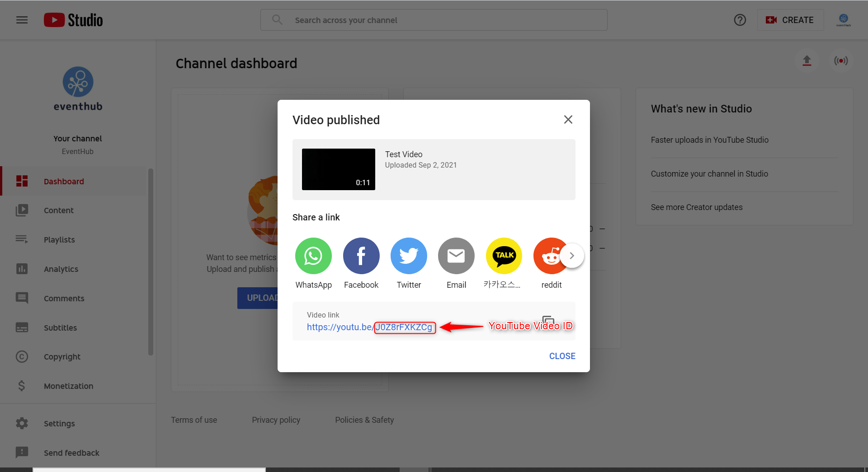868x472 pixels.
Task: Click the Test Video thumbnail
Action: 339,169
